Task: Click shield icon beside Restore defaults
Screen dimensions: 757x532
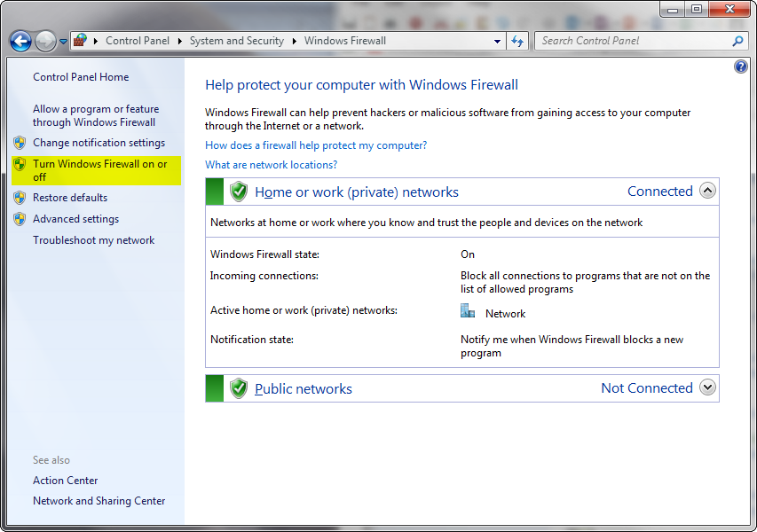Action: [20, 198]
